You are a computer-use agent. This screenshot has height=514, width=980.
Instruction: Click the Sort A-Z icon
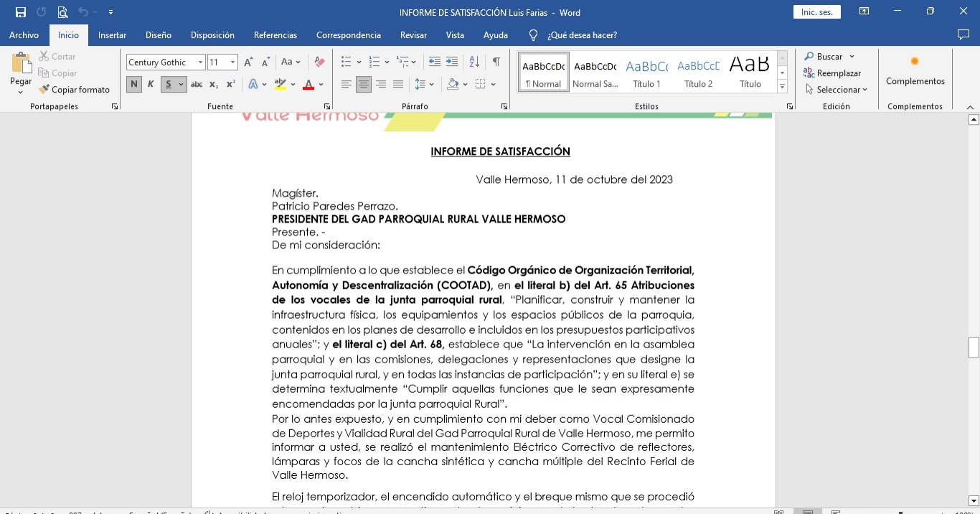(x=474, y=62)
